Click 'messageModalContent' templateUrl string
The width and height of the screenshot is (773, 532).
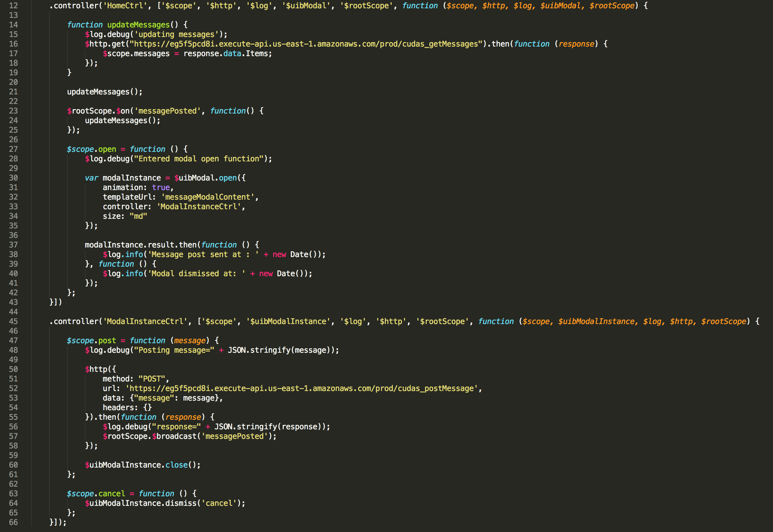click(x=208, y=197)
